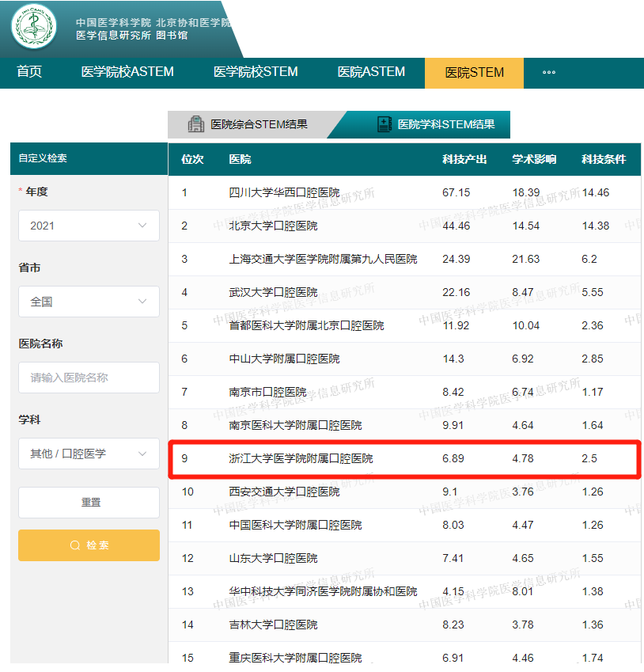The width and height of the screenshot is (644, 672).
Task: Switch to 医院综合STEM结果 tab
Action: tap(253, 125)
